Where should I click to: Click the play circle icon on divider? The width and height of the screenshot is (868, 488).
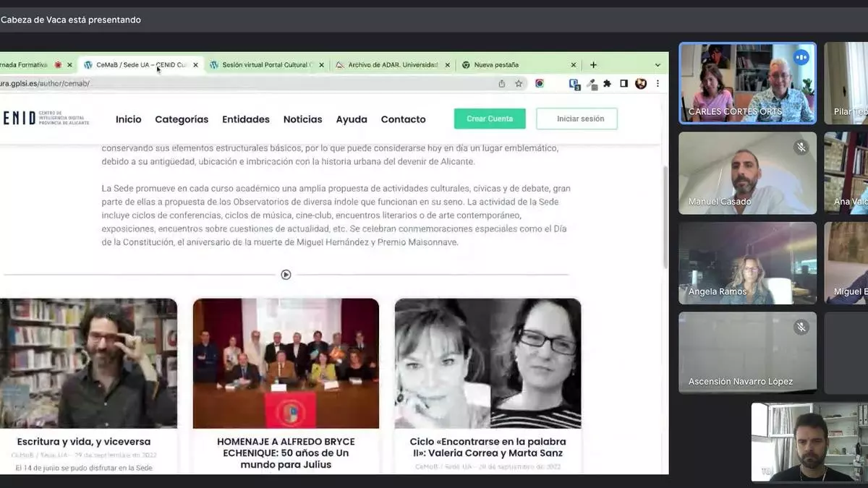[286, 275]
